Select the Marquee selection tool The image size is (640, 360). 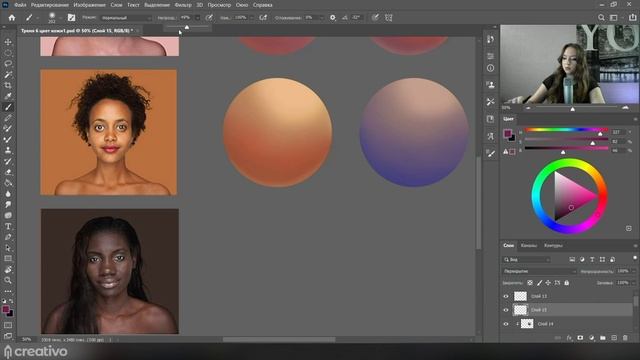pyautogui.click(x=8, y=53)
